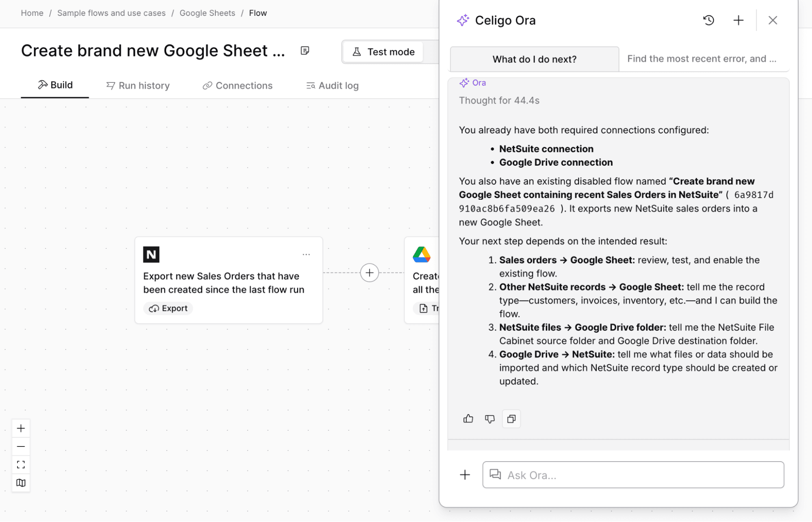The width and height of the screenshot is (812, 522).
Task: Switch to the Build tab
Action: coord(55,85)
